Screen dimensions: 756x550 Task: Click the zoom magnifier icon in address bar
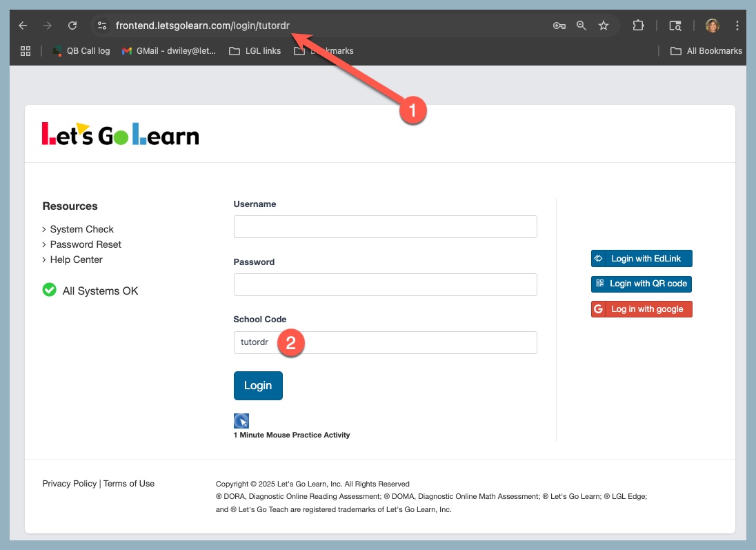(x=581, y=26)
